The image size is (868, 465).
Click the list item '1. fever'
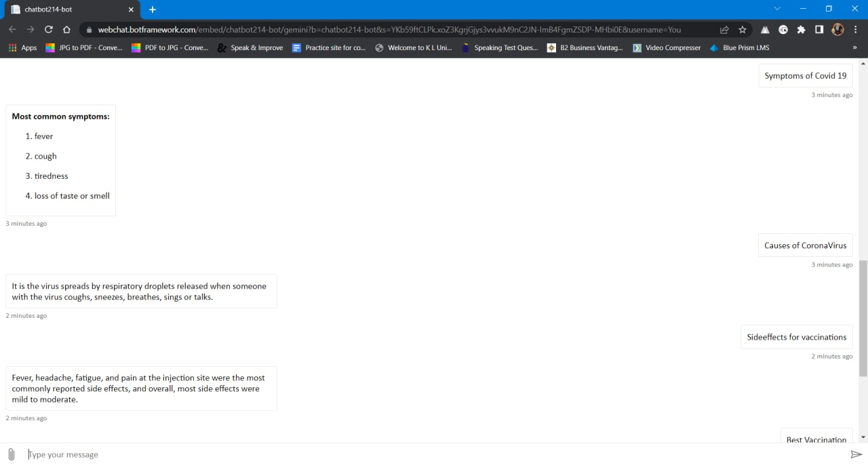[39, 136]
